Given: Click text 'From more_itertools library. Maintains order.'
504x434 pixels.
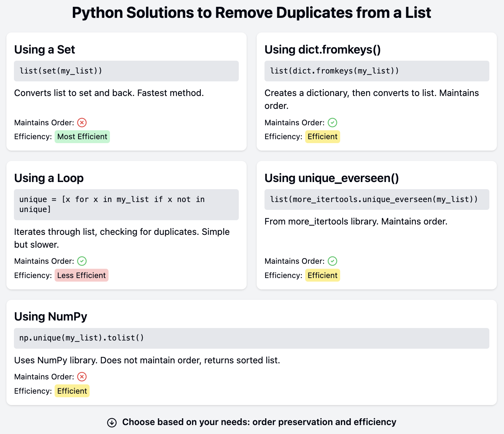Looking at the screenshot, I should tap(356, 222).
